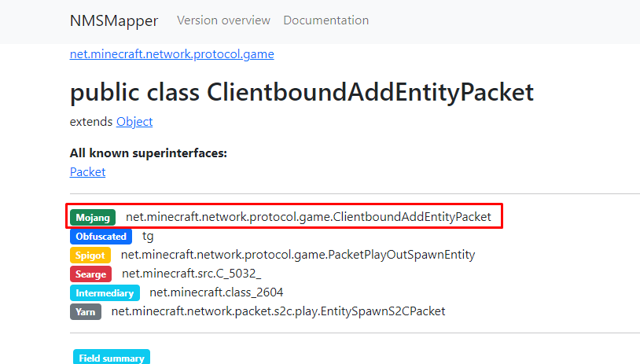Select the Intermediary name net.minecraft.class_2604

point(216,292)
